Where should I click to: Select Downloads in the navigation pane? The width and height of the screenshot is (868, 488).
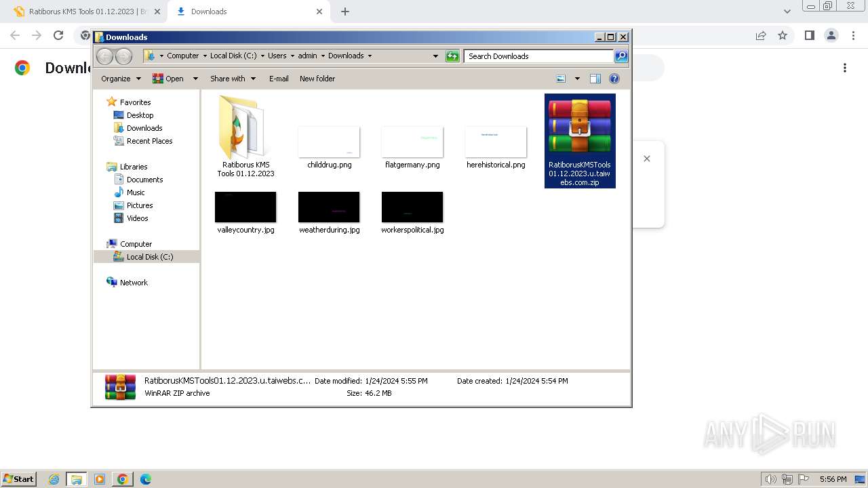click(x=138, y=128)
